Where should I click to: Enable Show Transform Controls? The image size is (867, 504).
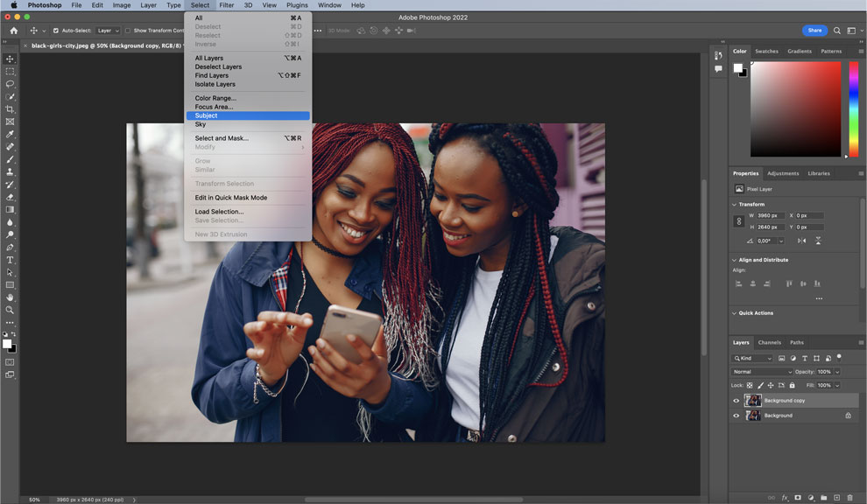129,30
